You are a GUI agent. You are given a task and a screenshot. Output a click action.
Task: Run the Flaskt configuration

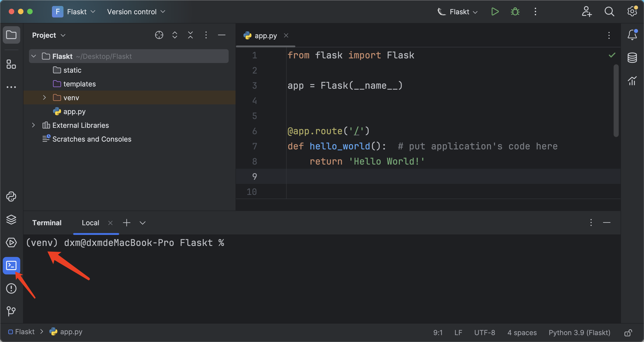[x=495, y=12]
